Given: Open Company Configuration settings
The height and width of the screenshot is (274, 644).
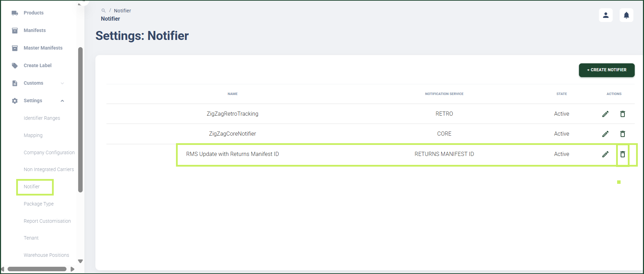Looking at the screenshot, I should tap(49, 152).
